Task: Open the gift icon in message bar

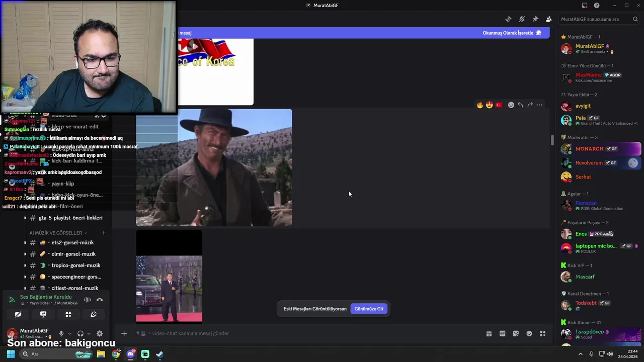Action: tap(489, 333)
